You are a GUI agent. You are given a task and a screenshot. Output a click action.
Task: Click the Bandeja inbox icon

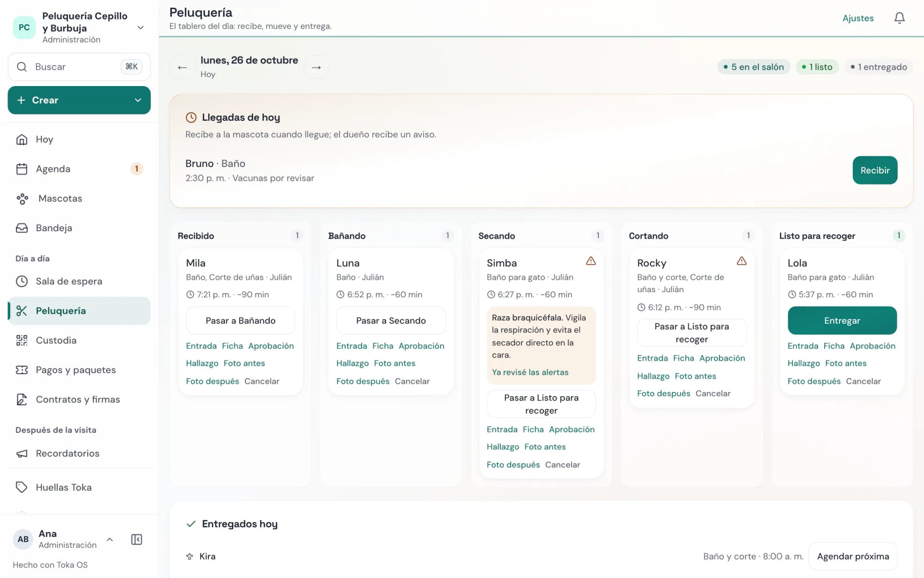[22, 228]
